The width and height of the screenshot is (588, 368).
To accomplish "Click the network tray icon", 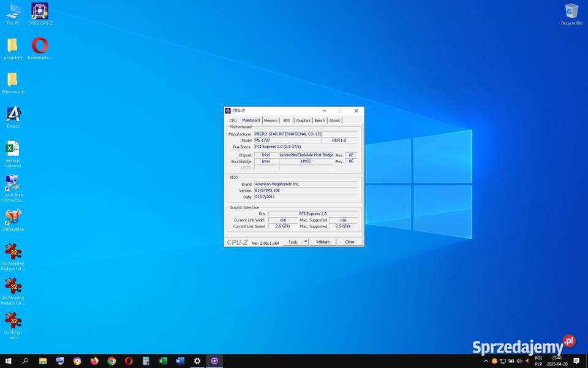I will pyautogui.click(x=503, y=361).
